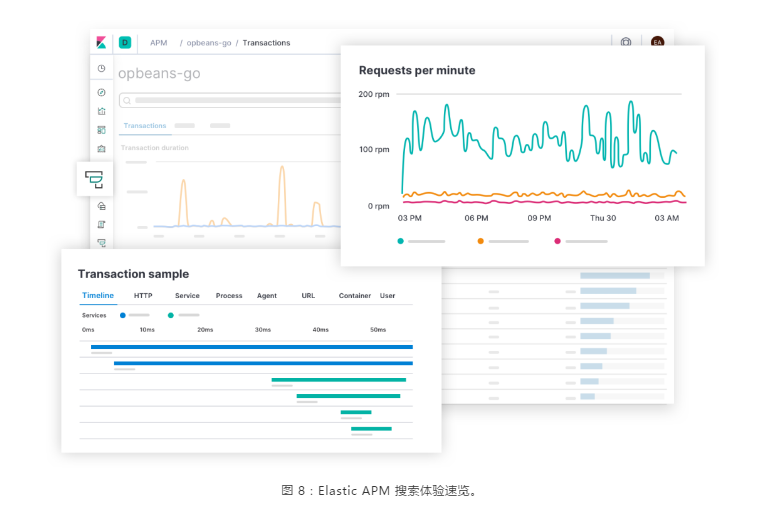Select the Transactions tab under the search bar
775x521 pixels.
(145, 126)
